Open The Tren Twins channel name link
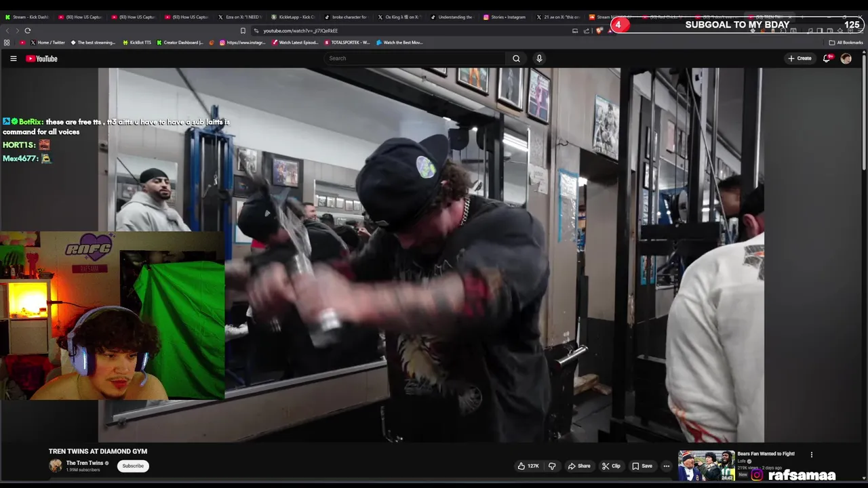The height and width of the screenshot is (488, 868). 85,463
